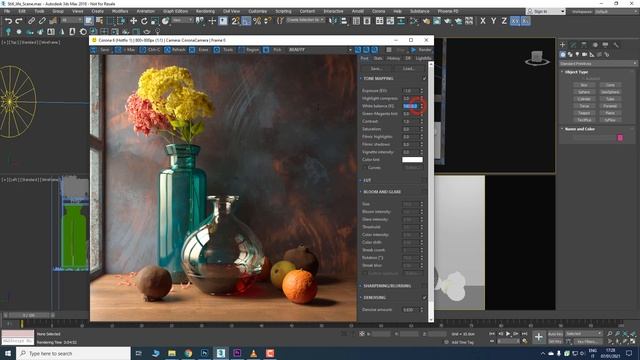Click the Teapot primitive button
The image size is (640, 360).
[584, 113]
